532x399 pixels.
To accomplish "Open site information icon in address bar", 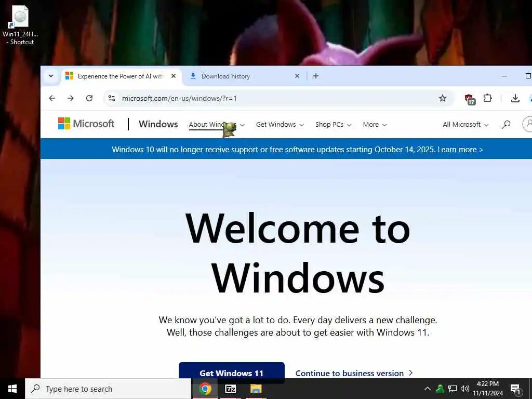I will click(x=112, y=98).
